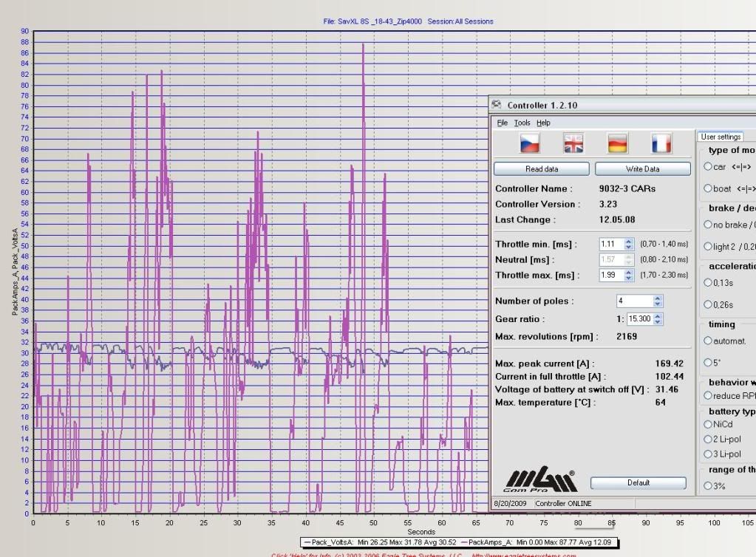Choose the NiCd battery type
The width and height of the screenshot is (756, 557).
(709, 424)
